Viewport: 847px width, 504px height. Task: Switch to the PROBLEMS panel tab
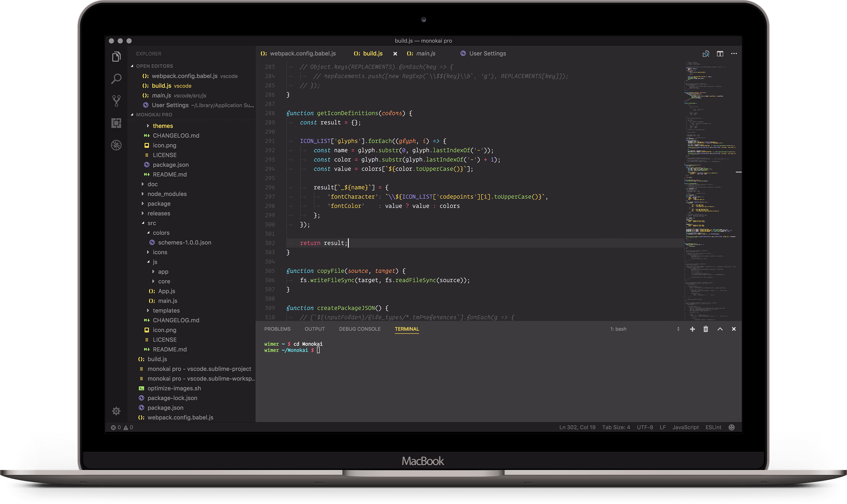(x=277, y=329)
